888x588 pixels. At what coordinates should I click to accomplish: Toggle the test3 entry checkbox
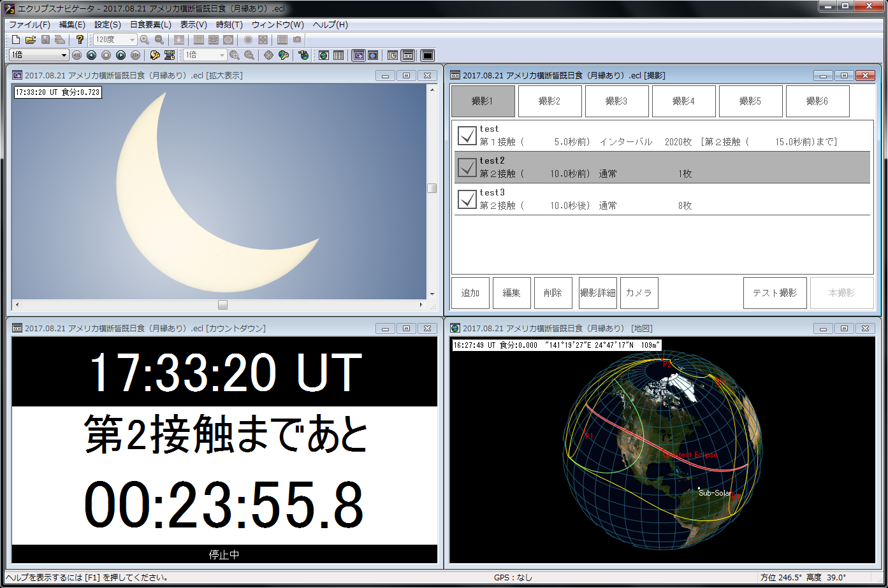pyautogui.click(x=467, y=199)
